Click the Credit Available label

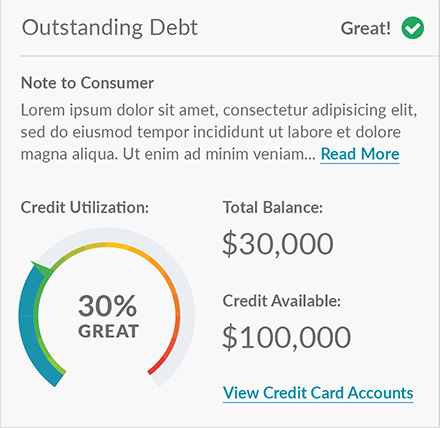click(282, 301)
